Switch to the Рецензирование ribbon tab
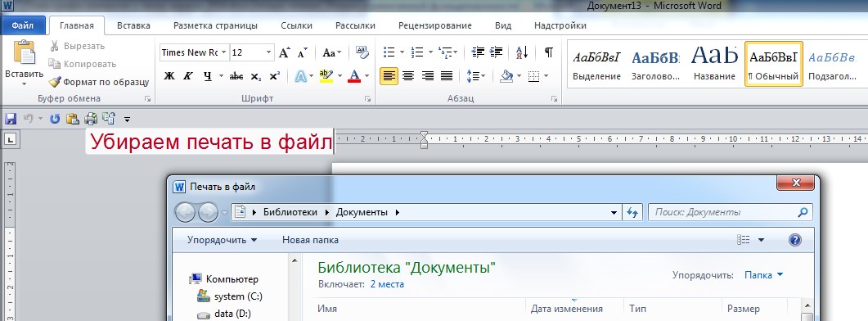The image size is (868, 321). [435, 25]
